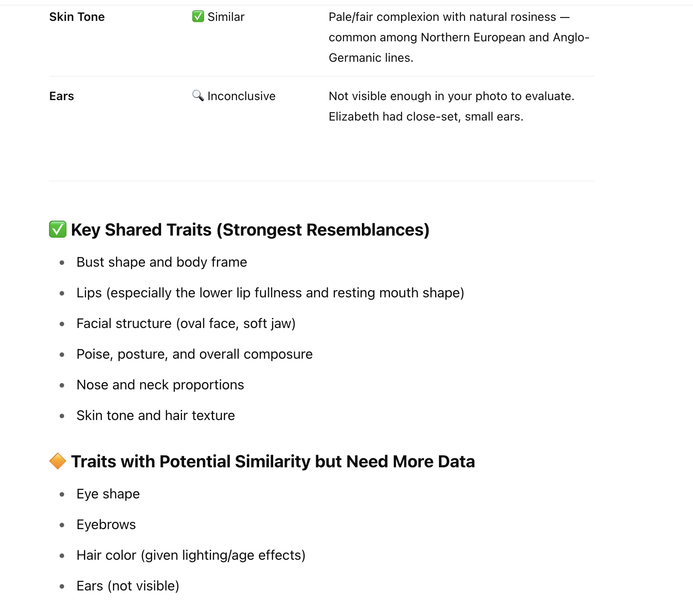Click the "Bust shape and body frame" bullet
The width and height of the screenshot is (693, 616).
pos(162,262)
